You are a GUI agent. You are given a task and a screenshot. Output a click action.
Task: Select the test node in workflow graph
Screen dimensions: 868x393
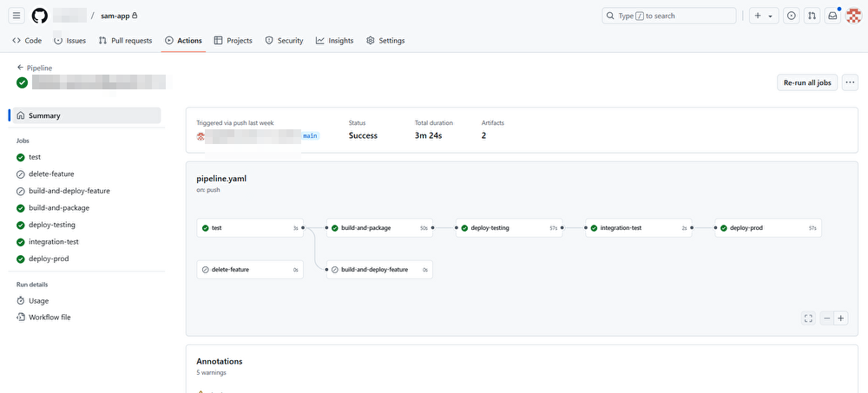(x=250, y=228)
